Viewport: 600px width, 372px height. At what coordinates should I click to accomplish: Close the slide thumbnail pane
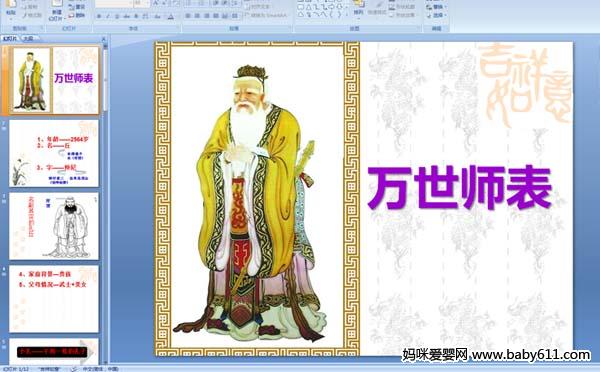pyautogui.click(x=104, y=39)
